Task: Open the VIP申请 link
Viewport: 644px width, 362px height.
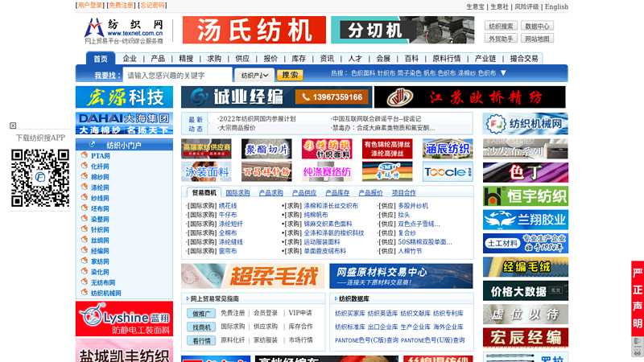Action: pos(299,313)
